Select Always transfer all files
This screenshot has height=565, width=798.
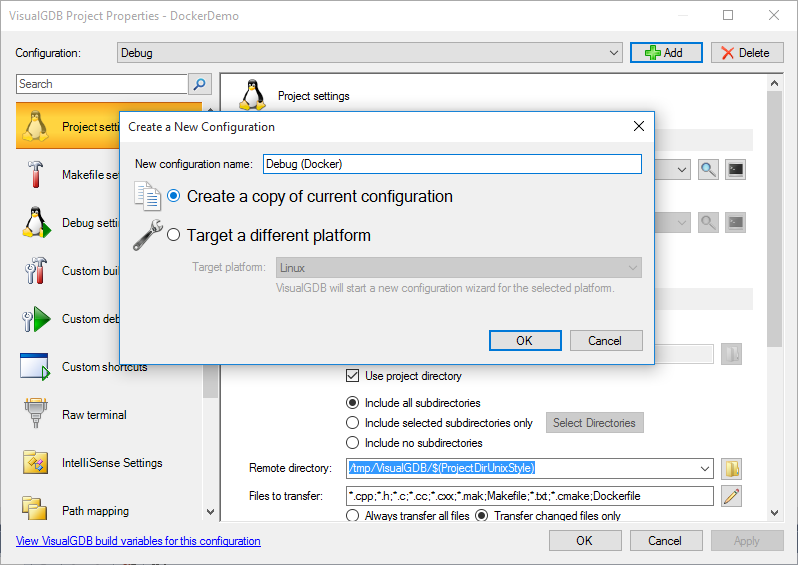point(352,516)
